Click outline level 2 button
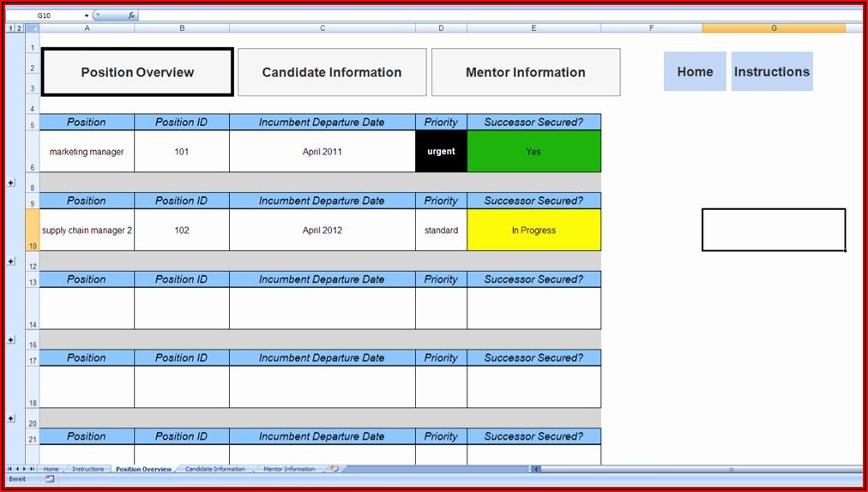868x492 pixels. point(19,28)
